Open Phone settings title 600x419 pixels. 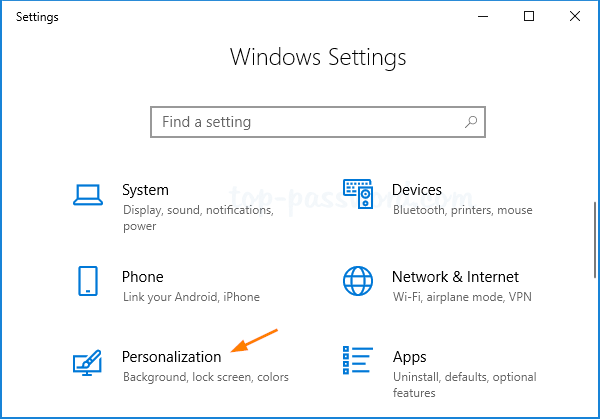pos(143,277)
